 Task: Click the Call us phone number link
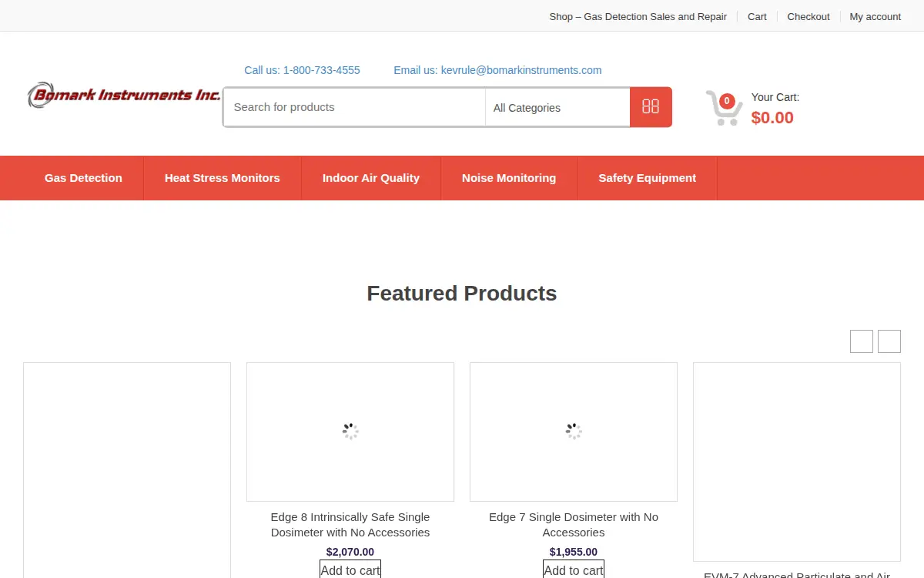point(302,70)
